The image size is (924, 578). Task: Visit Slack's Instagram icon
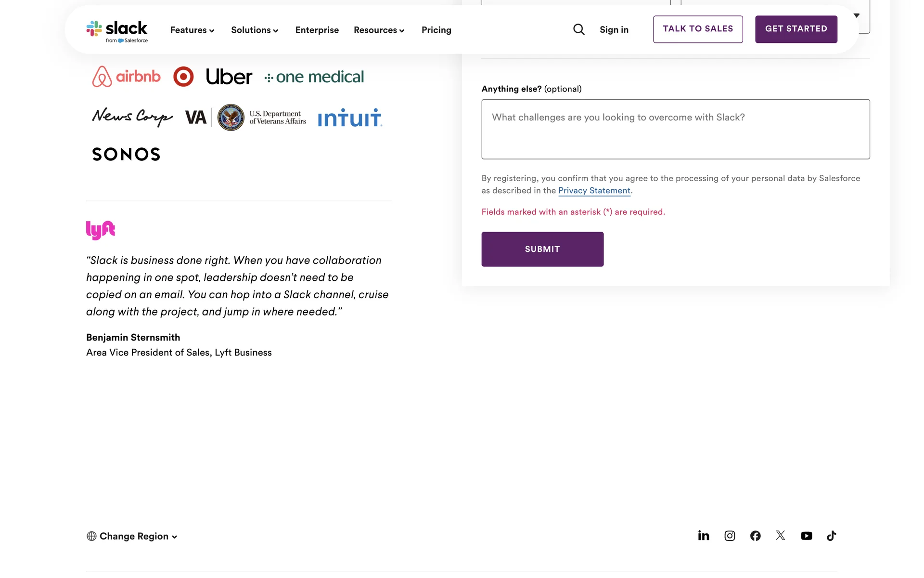(730, 536)
